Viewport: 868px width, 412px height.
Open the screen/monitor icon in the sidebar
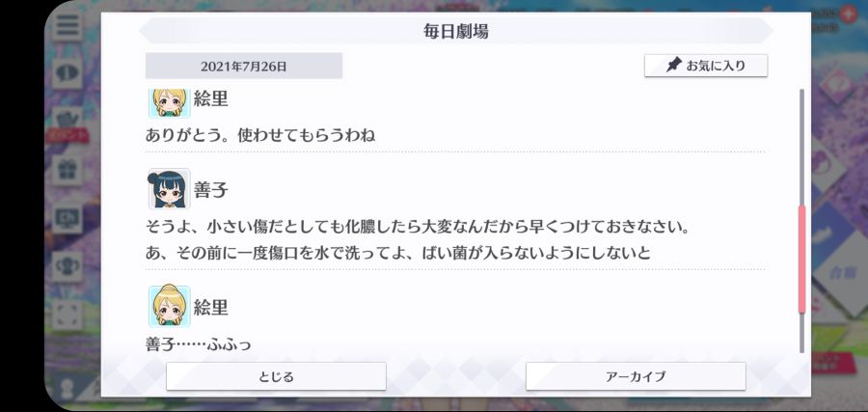68,219
